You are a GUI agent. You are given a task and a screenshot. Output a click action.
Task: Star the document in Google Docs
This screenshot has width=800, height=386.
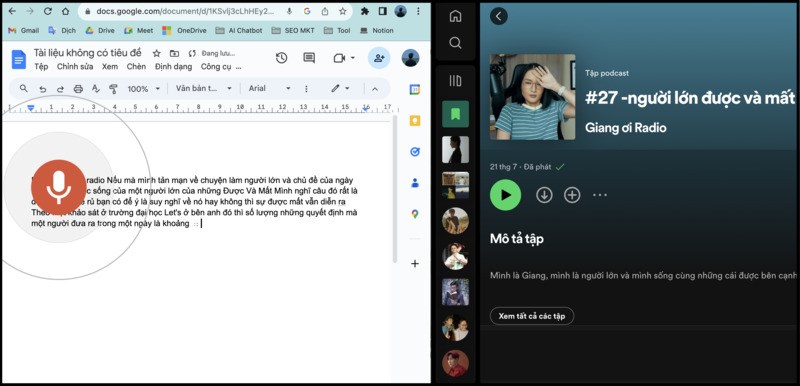click(157, 53)
